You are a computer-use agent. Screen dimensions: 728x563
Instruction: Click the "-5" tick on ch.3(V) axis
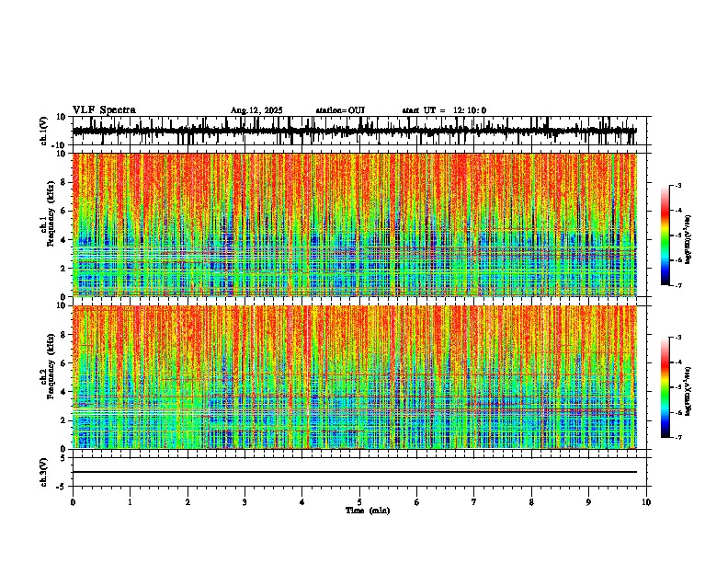click(x=62, y=487)
